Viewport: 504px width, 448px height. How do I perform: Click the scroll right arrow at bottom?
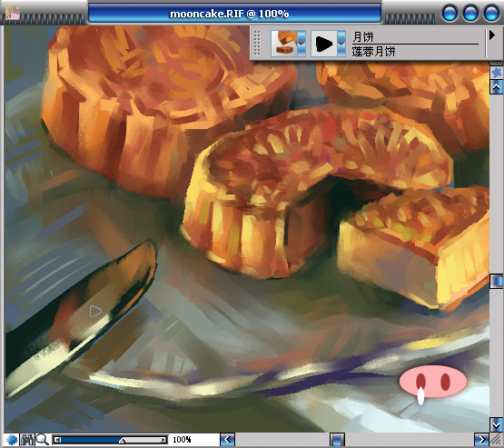click(x=481, y=440)
